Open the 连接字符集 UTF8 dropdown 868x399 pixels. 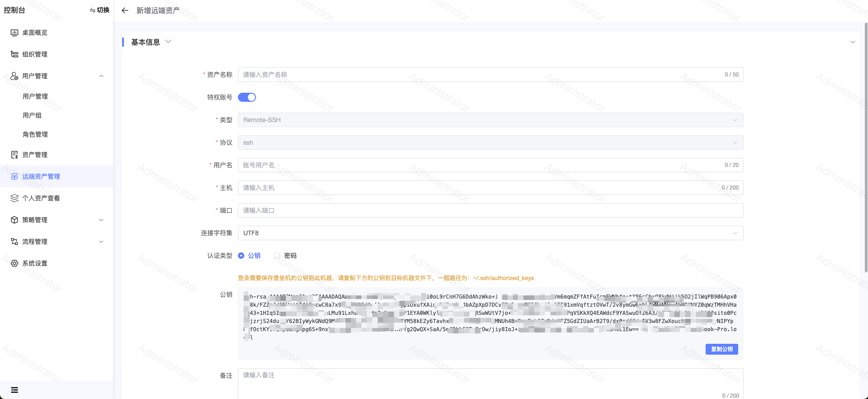(x=490, y=233)
